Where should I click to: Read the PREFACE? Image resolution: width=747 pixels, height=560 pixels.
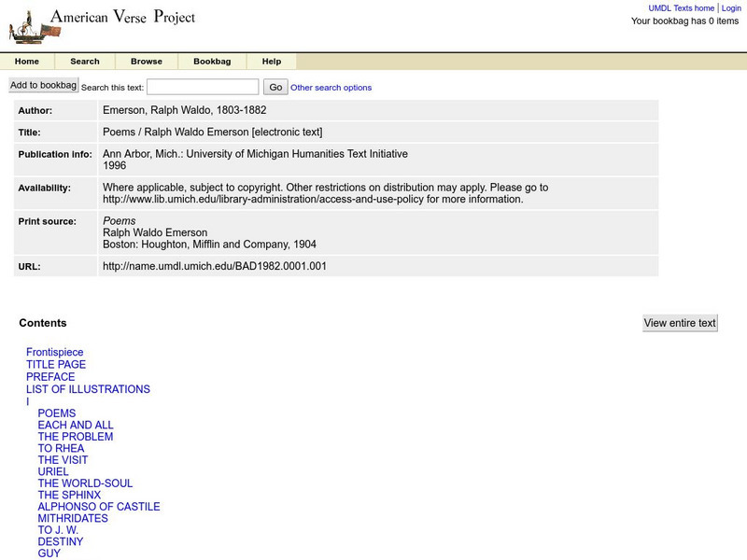pyautogui.click(x=50, y=376)
